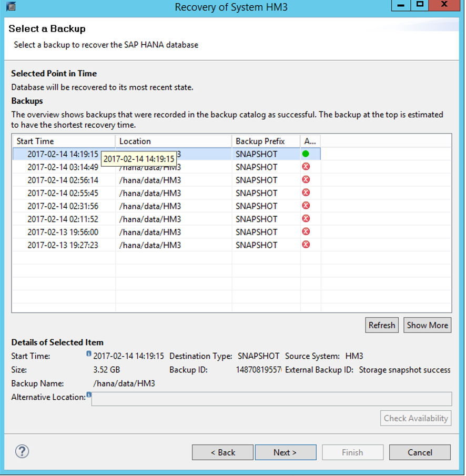Screen dimensions: 466x476
Task: Click the info icon beside Start Time detail
Action: tap(89, 353)
